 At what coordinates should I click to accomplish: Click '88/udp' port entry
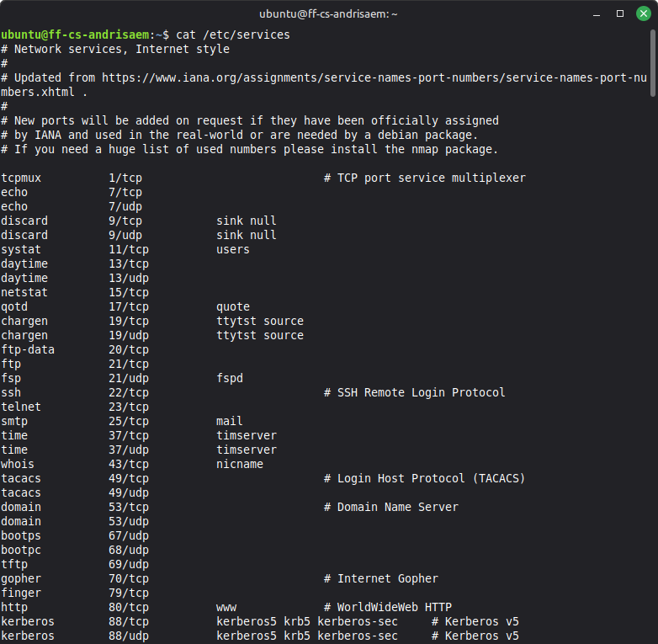coord(129,636)
